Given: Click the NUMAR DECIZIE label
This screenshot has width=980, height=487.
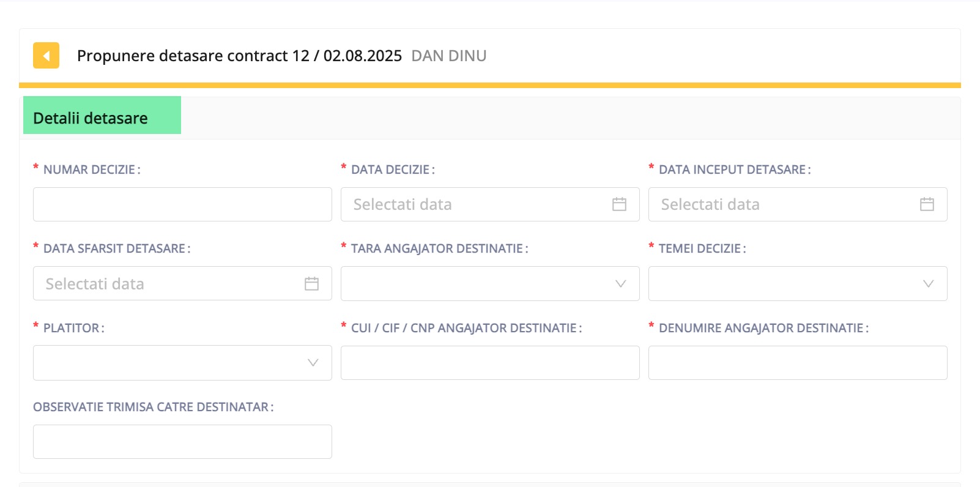Looking at the screenshot, I should [x=92, y=169].
